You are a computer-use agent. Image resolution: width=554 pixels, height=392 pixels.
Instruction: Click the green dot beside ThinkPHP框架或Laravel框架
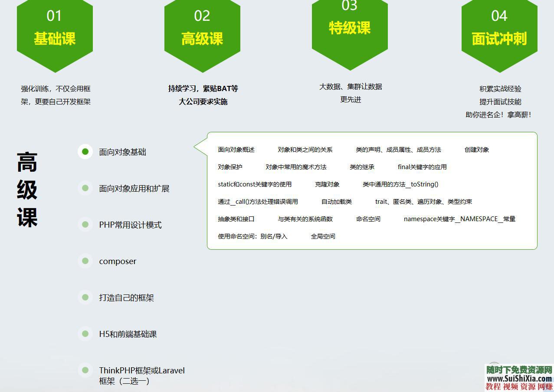tap(85, 370)
